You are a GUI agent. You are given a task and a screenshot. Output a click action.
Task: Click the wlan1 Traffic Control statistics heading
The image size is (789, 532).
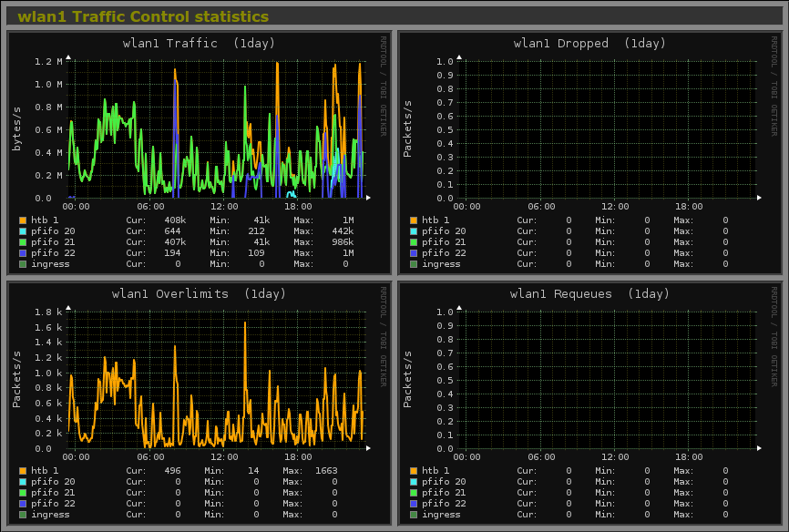tap(143, 16)
